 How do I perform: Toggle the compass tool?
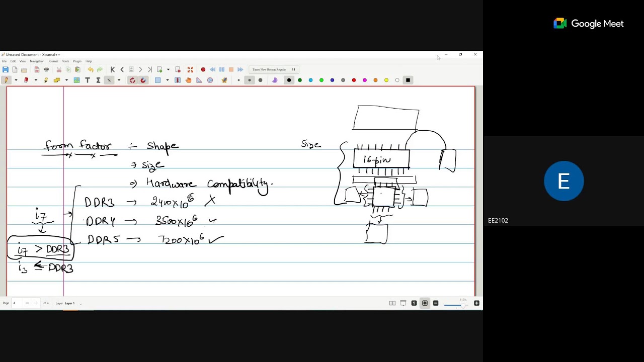pyautogui.click(x=210, y=80)
